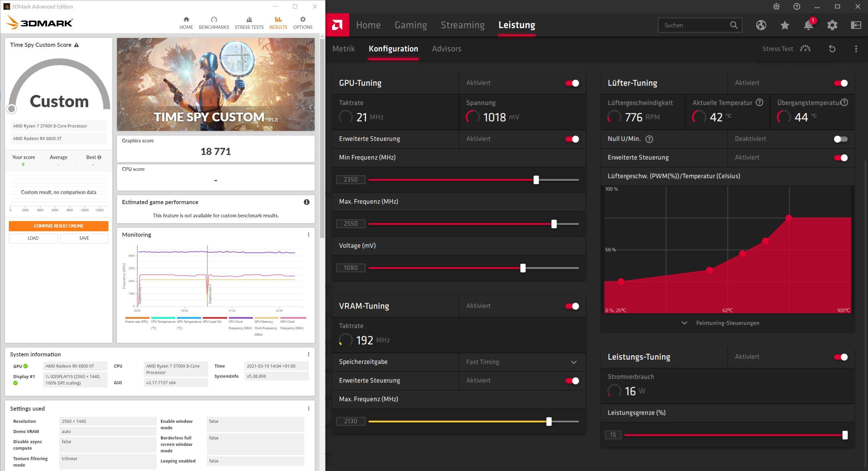This screenshot has height=471, width=868.
Task: Click the VRAM 2130 frequency input box
Action: 351,421
